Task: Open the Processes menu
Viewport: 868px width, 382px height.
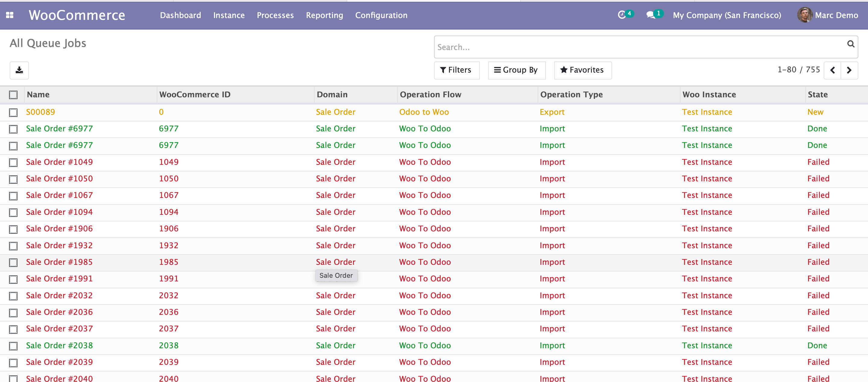Action: (x=275, y=15)
